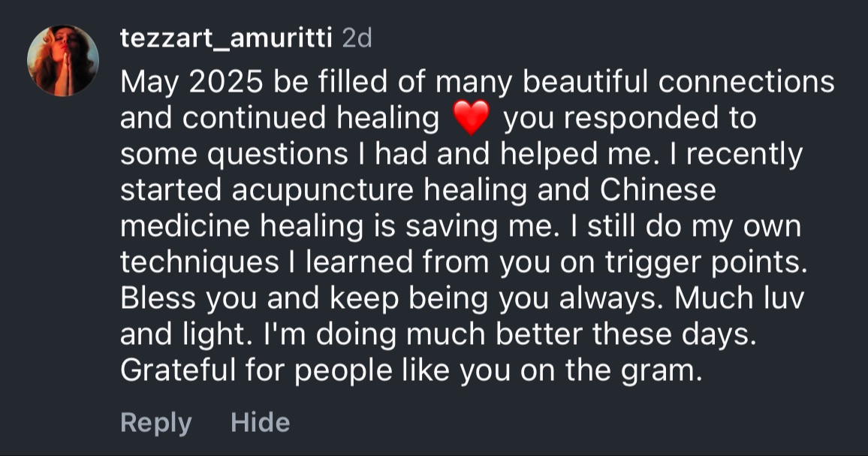Viewport: 868px width, 456px height.
Task: Click the word "Chinese" in the comment
Action: click(x=657, y=191)
